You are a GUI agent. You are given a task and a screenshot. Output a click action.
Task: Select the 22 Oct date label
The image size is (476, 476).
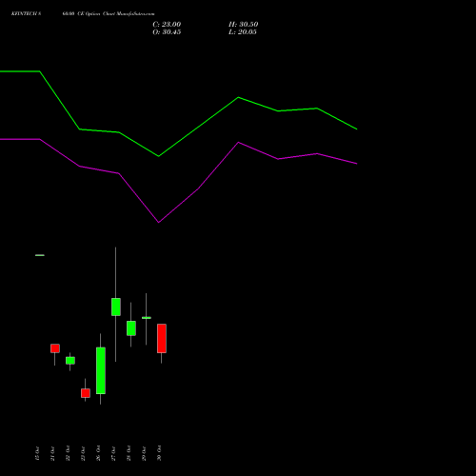tap(68, 453)
